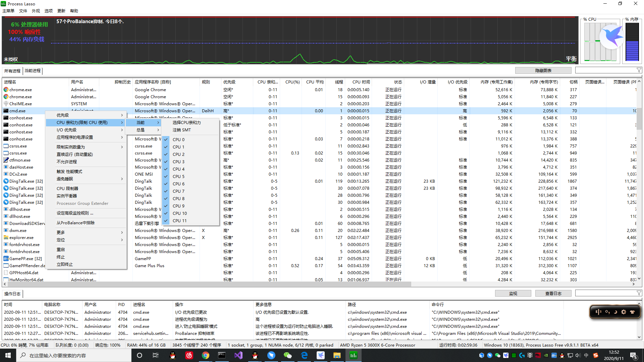Click the 监视 button

coord(513,293)
